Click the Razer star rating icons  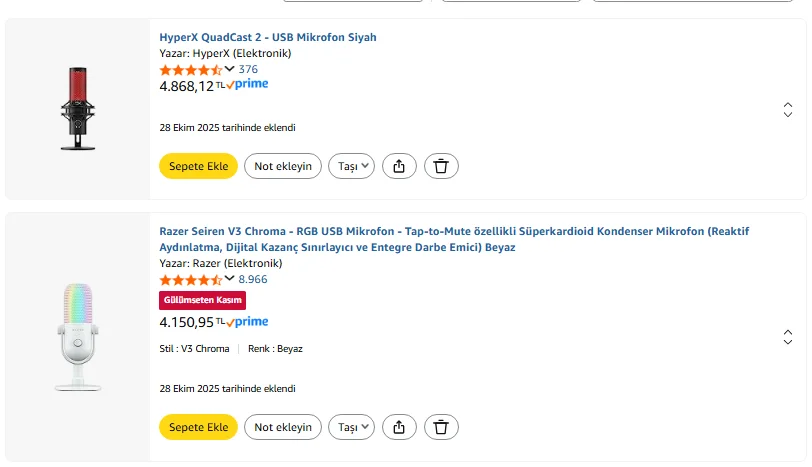[190, 280]
